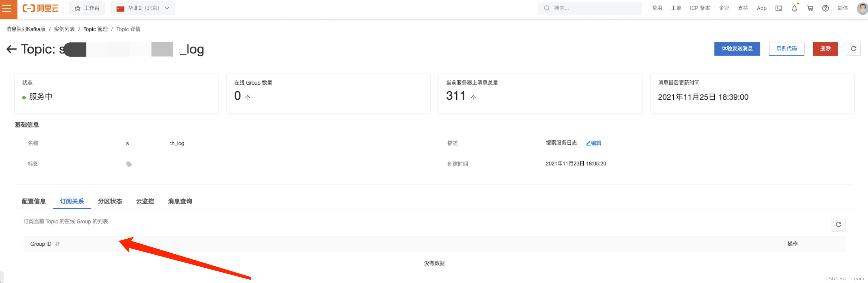Viewport: 868px width, 283px height.
Task: Click arrow next to message total 311
Action: [473, 98]
